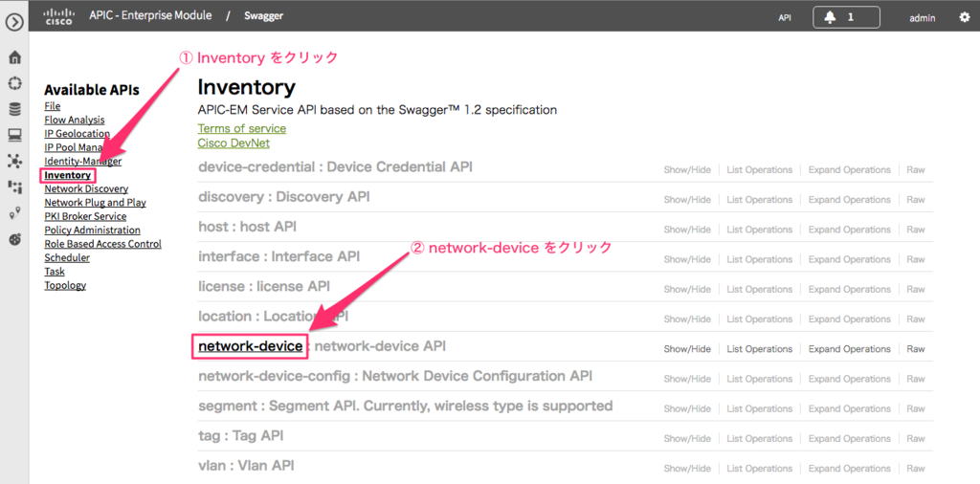Click Show/Hide for interface row

(687, 259)
